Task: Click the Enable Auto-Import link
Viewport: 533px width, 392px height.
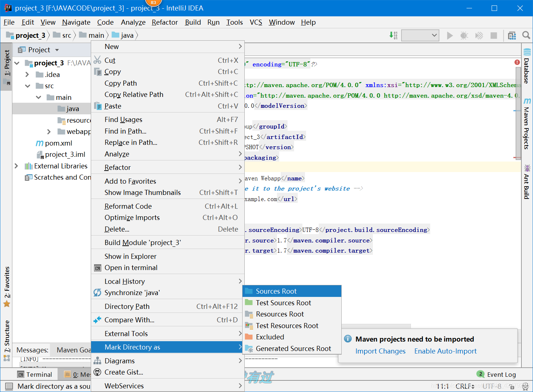Action: click(x=445, y=351)
